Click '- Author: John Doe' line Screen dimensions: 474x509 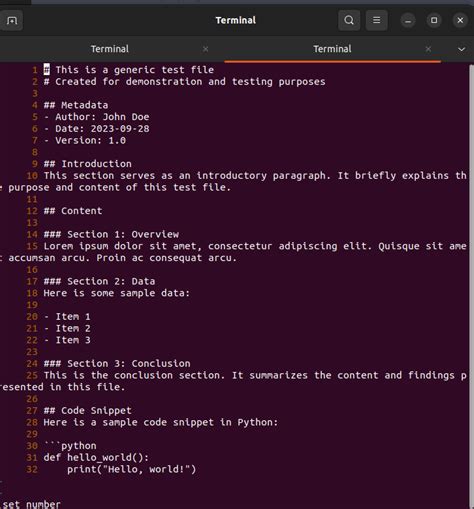click(96, 117)
